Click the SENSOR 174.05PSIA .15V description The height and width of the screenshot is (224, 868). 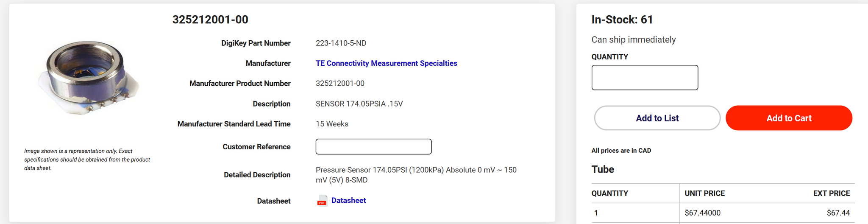pyautogui.click(x=359, y=104)
